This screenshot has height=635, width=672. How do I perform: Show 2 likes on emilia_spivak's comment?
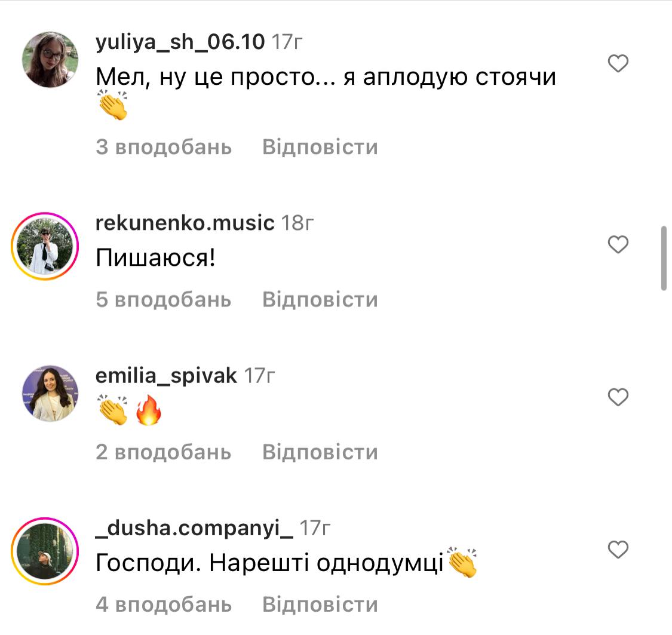pyautogui.click(x=164, y=452)
